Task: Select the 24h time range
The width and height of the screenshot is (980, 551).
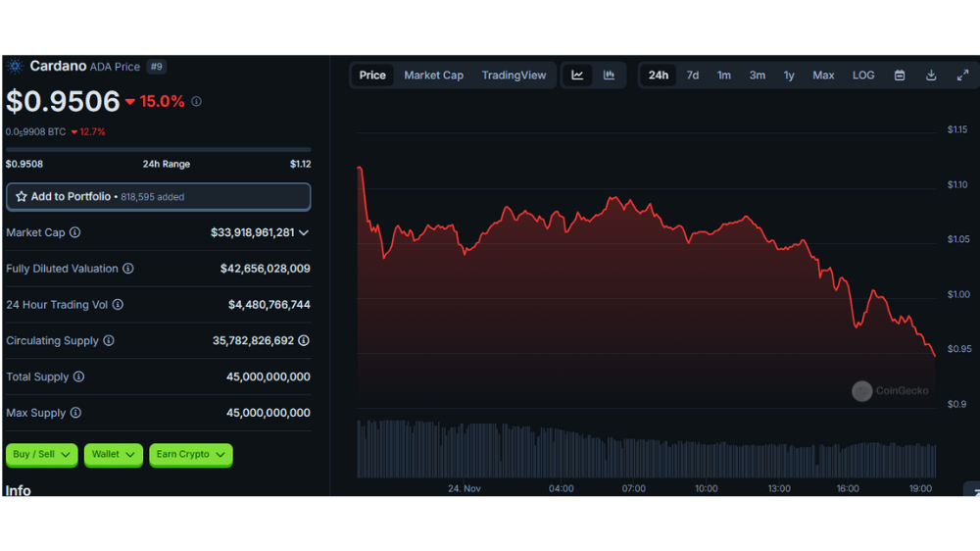Action: coord(659,75)
